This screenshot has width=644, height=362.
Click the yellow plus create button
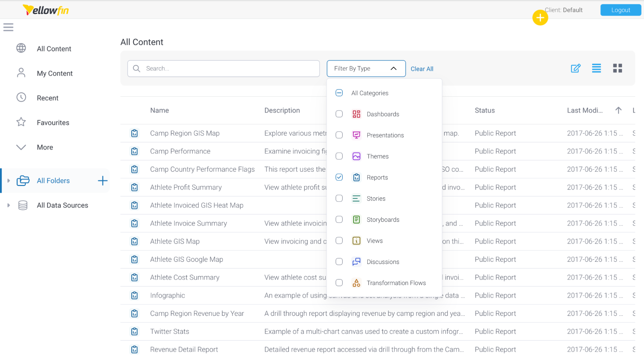(x=540, y=18)
